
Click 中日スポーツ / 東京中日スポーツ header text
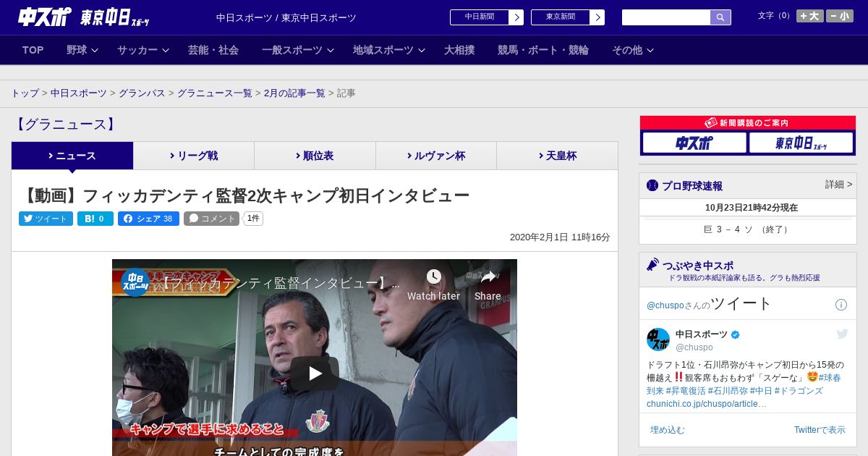point(286,18)
